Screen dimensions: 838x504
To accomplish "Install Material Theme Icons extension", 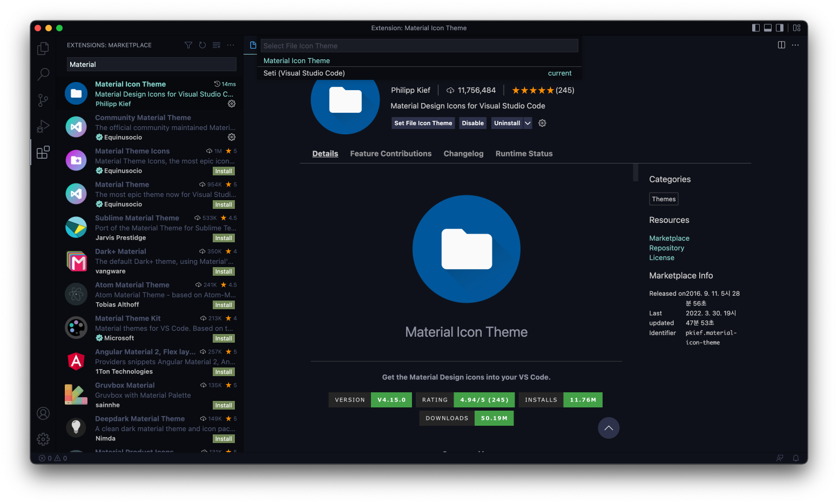I will 224,171.
